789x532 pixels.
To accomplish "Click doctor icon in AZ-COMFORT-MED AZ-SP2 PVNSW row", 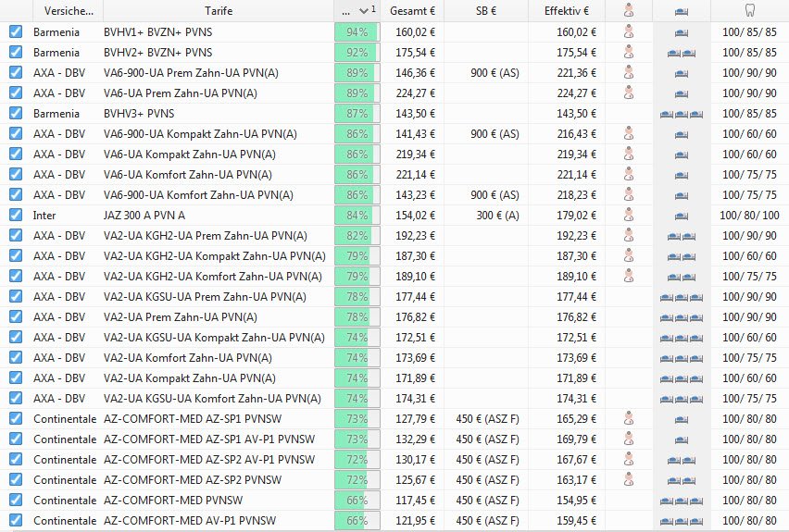I will pyautogui.click(x=629, y=479).
